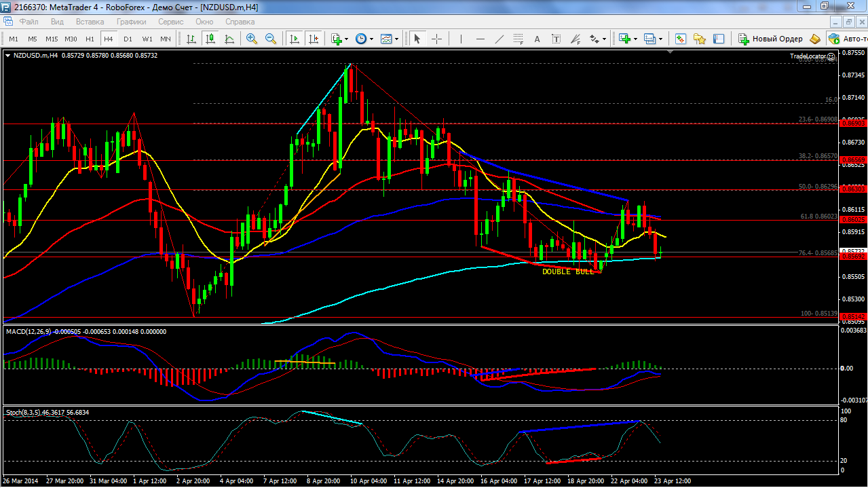Open the Графики menu
868x488 pixels.
coord(131,22)
